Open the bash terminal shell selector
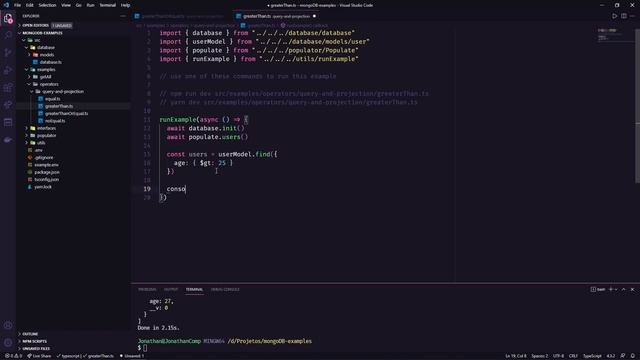 pos(598,289)
